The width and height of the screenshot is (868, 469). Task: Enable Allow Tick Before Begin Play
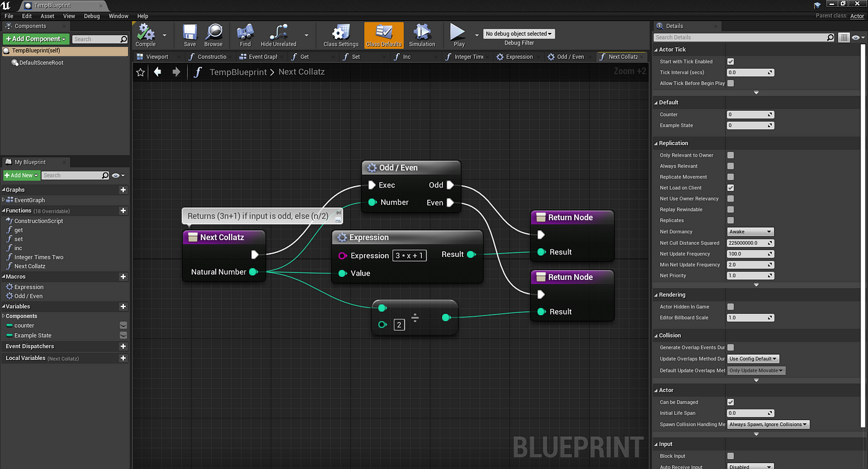point(730,83)
